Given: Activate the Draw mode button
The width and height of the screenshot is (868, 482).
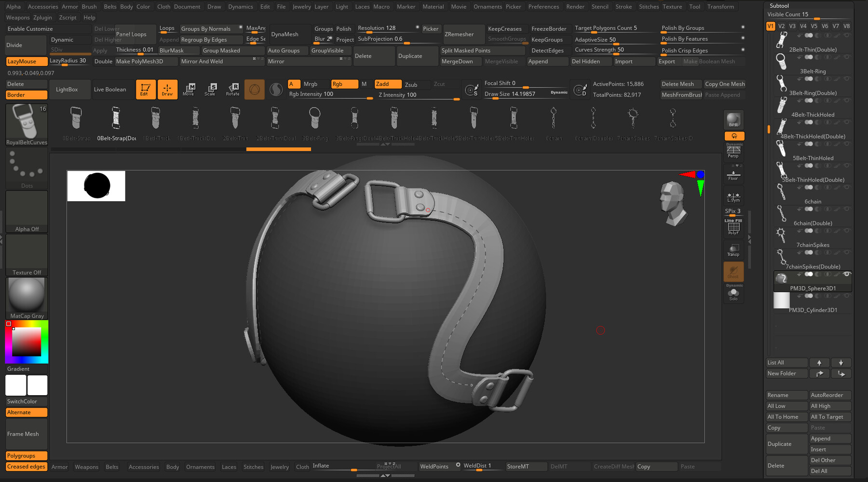Looking at the screenshot, I should 167,90.
